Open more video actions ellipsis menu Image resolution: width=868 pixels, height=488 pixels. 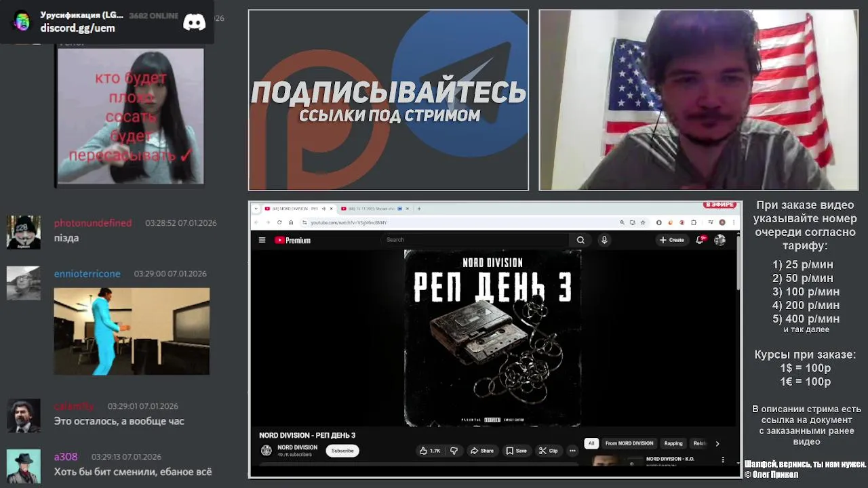click(x=572, y=451)
